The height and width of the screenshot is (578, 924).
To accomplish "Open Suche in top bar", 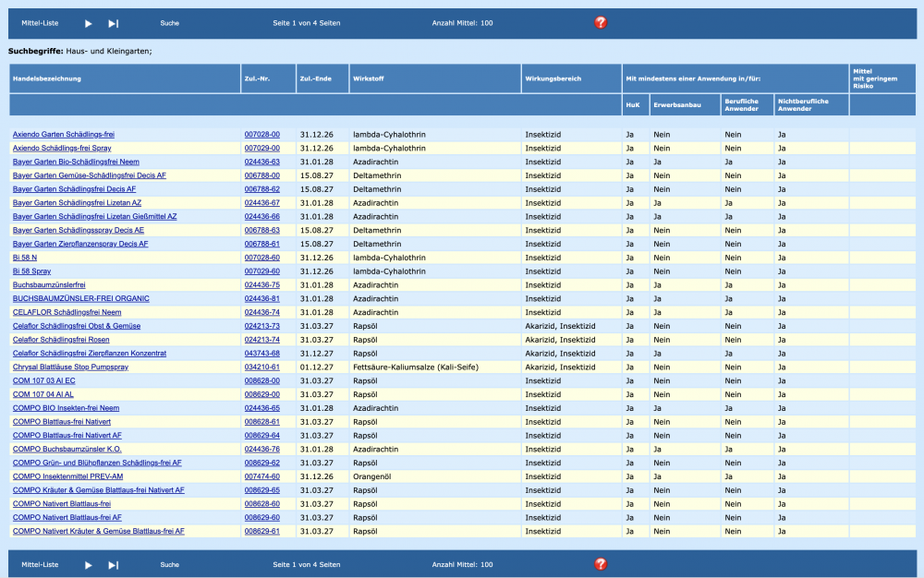I will [x=170, y=23].
